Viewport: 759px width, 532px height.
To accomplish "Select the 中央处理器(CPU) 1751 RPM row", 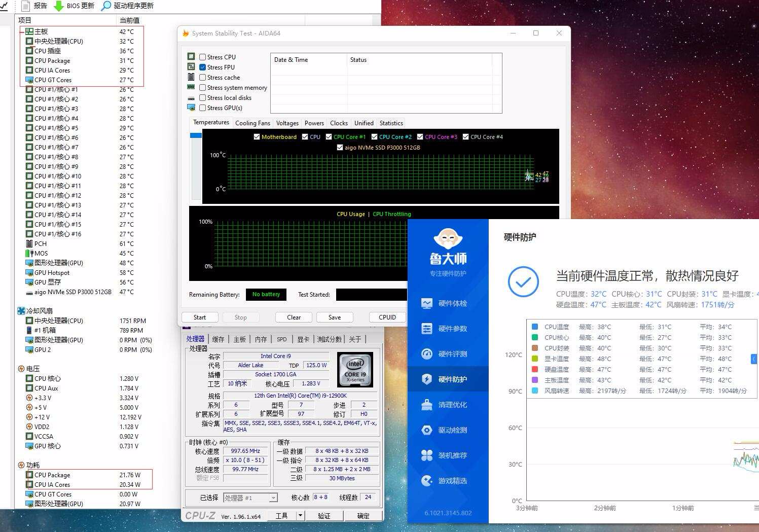I will 86,321.
